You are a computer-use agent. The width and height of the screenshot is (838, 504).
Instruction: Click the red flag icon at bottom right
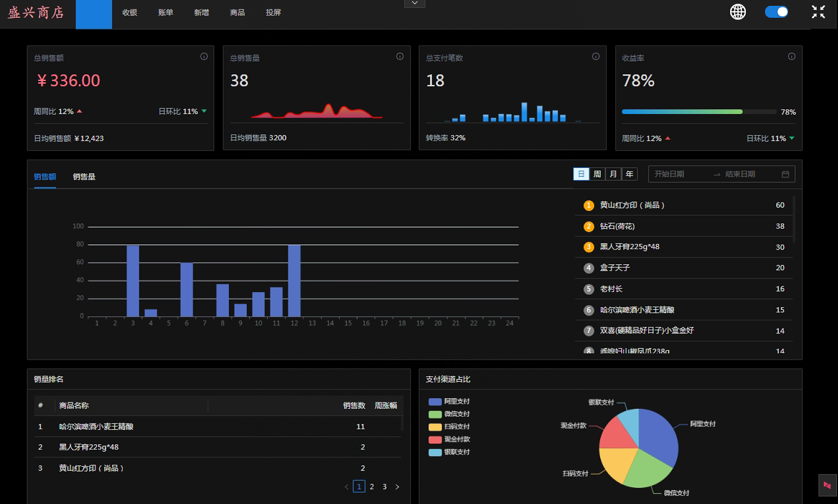tap(827, 485)
